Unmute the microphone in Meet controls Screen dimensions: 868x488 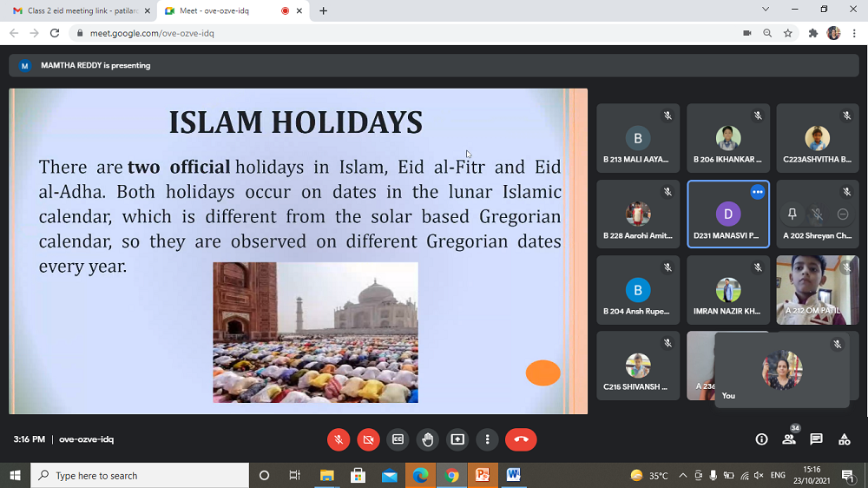tap(339, 439)
